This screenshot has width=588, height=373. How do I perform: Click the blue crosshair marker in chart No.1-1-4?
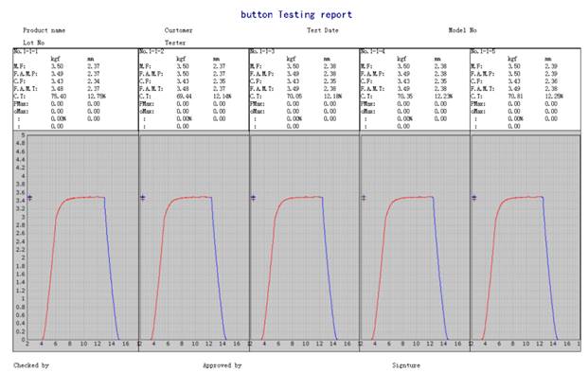(364, 198)
